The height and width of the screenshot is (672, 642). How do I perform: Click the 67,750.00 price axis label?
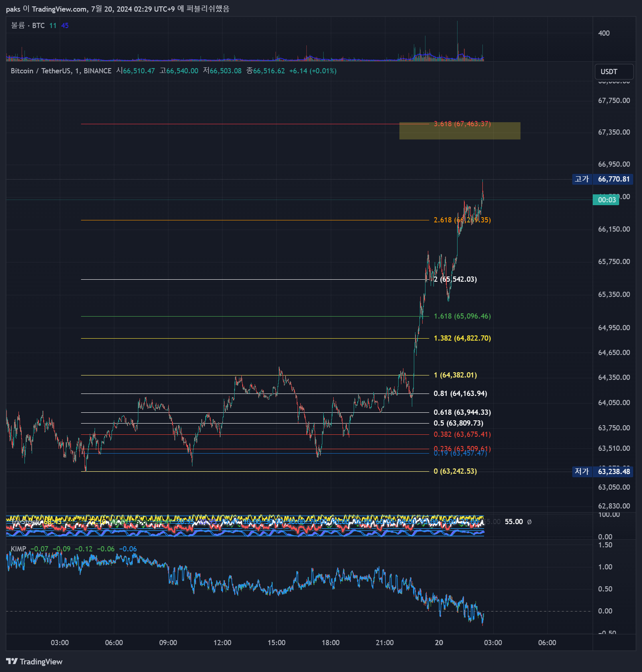(x=614, y=101)
